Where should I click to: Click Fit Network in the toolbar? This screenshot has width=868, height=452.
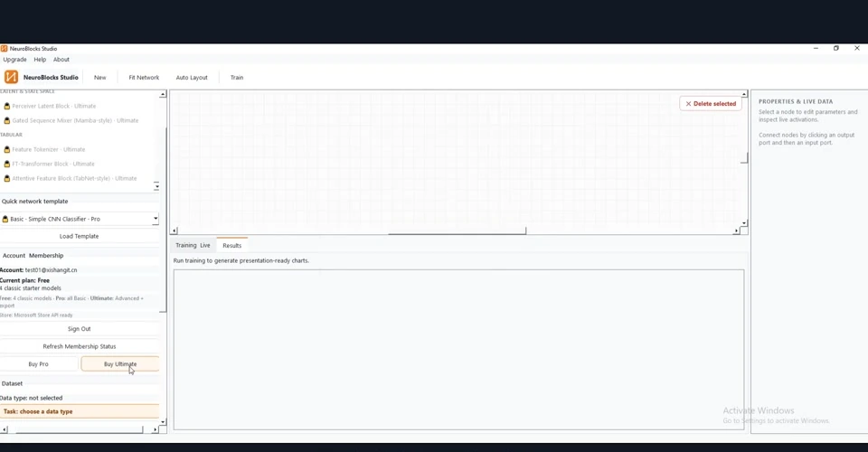(144, 78)
